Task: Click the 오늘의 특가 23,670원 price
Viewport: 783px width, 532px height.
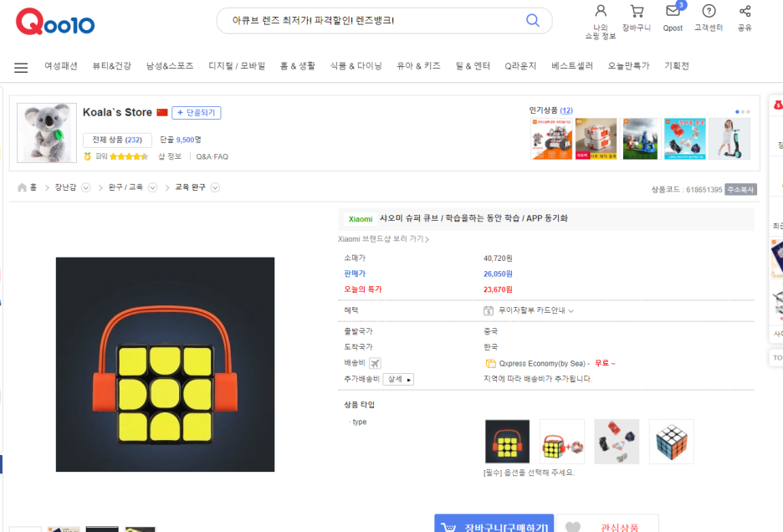Action: 498,289
